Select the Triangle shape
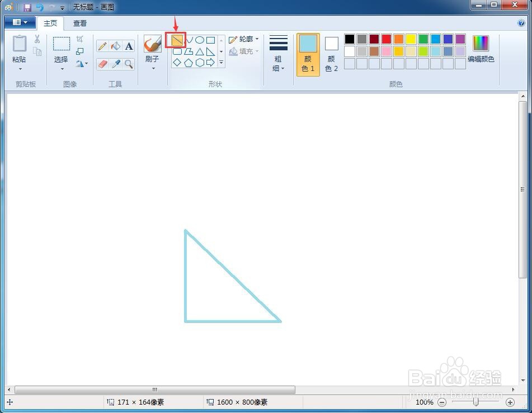 click(200, 51)
